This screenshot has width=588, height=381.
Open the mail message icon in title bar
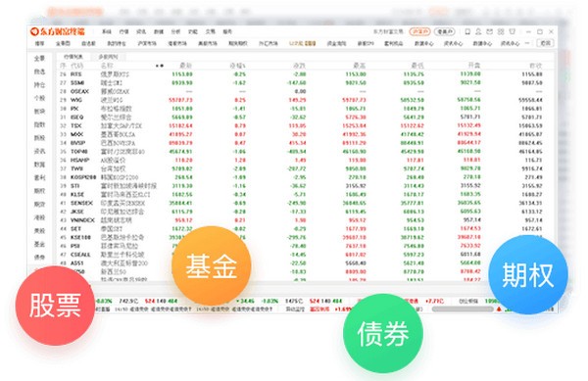tap(489, 32)
